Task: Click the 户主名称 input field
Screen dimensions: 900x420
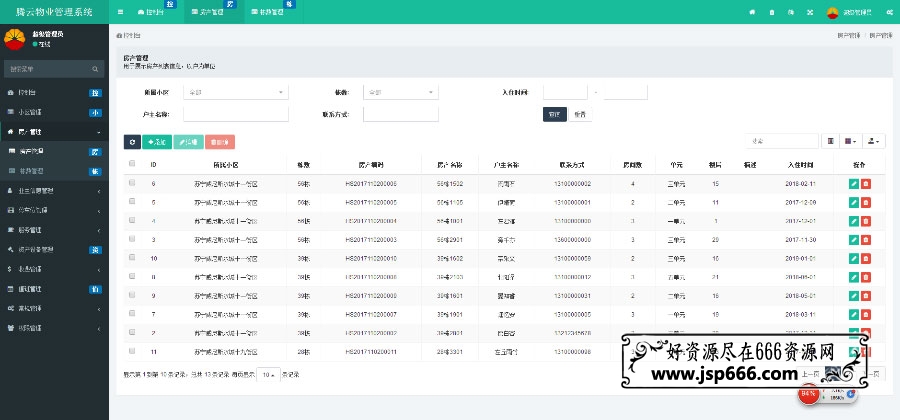Action: click(237, 114)
